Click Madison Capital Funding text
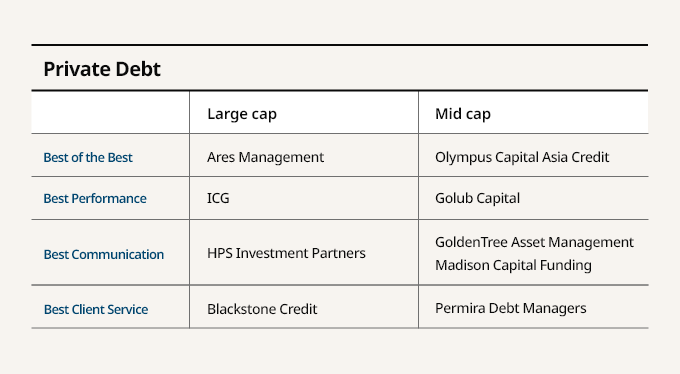Viewport: 680px width, 374px height. (513, 265)
